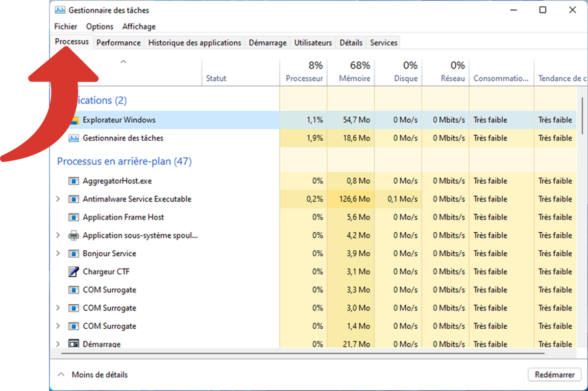Open the Fichier menu
The height and width of the screenshot is (391, 588).
[66, 26]
